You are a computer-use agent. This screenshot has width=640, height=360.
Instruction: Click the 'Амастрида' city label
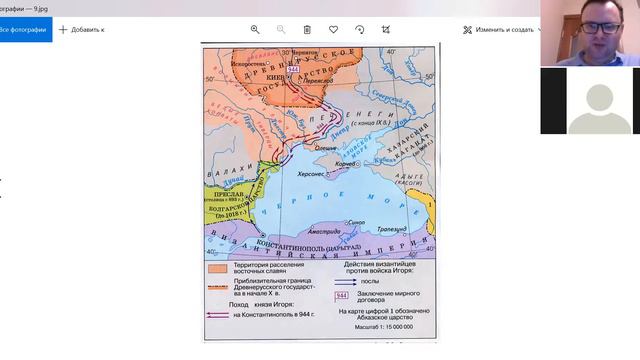coord(324,231)
